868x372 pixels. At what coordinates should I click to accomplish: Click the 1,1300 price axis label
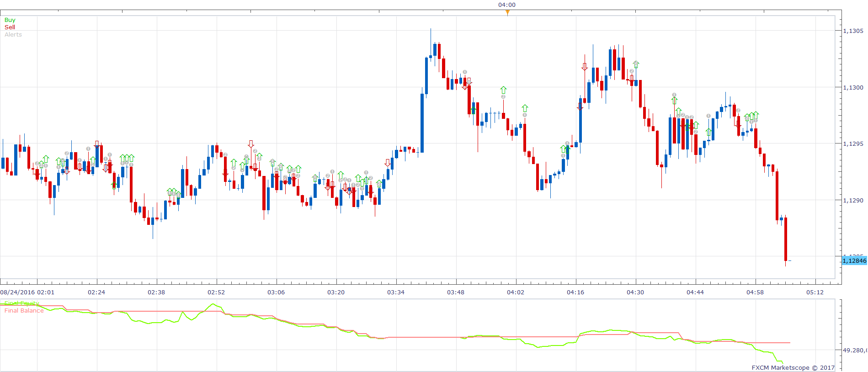click(x=853, y=87)
